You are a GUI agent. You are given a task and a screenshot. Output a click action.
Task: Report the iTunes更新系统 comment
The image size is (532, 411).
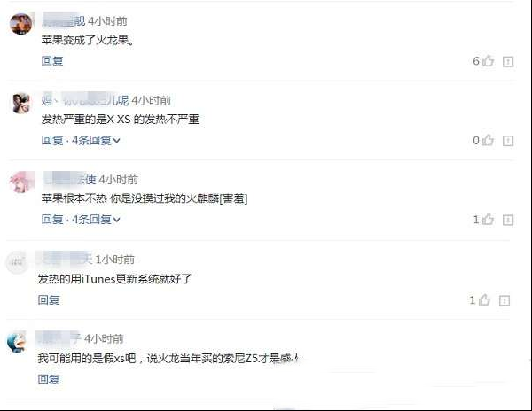pos(505,300)
